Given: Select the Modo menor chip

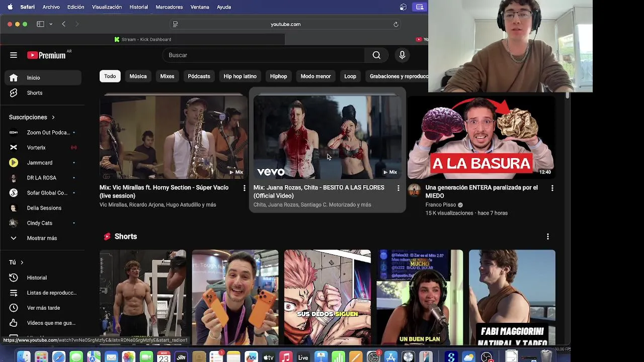Looking at the screenshot, I should coord(315,76).
